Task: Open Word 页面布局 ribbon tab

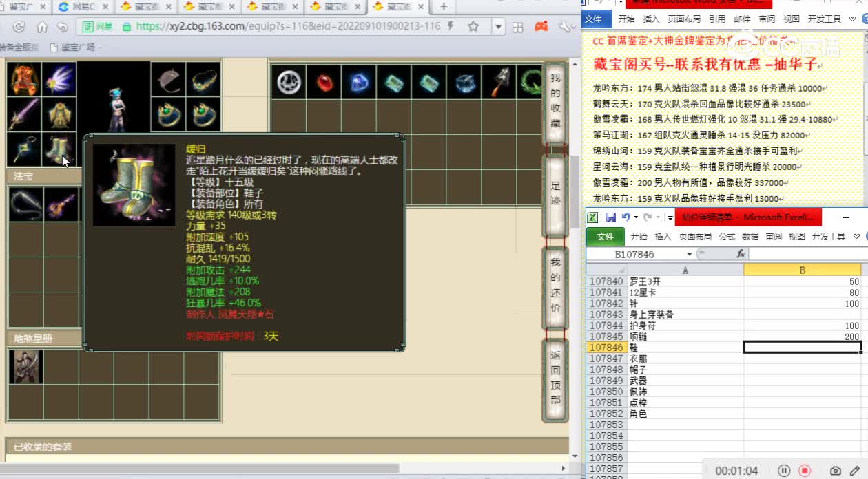Action: [x=684, y=19]
